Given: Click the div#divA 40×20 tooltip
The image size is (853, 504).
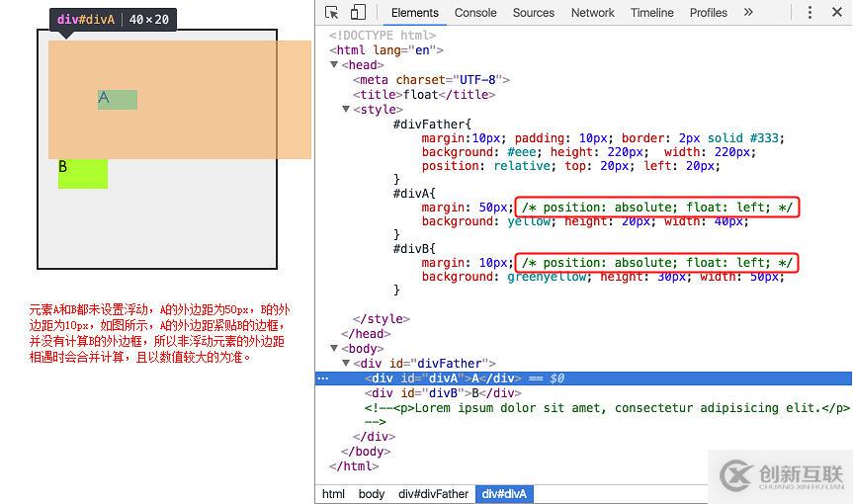Looking at the screenshot, I should tap(113, 20).
